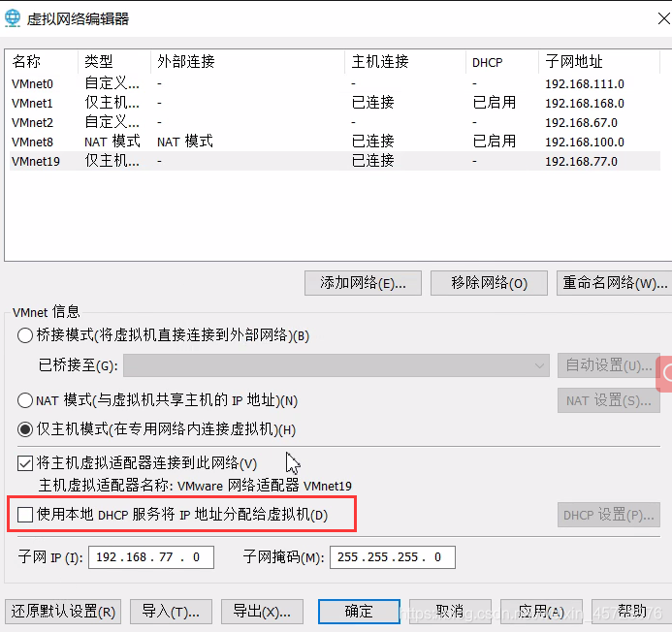Click 自定义 type cell in VMnet0 row
The height and width of the screenshot is (632, 672).
(112, 83)
